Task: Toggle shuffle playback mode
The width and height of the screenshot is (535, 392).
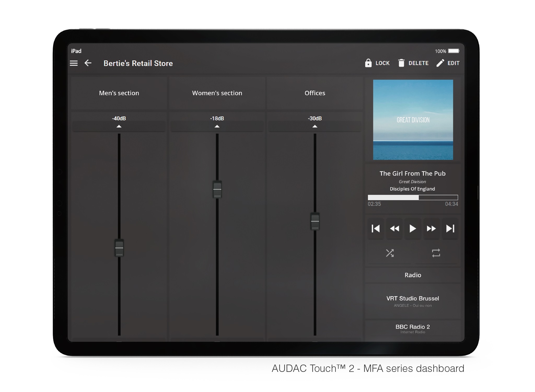Action: pyautogui.click(x=390, y=253)
